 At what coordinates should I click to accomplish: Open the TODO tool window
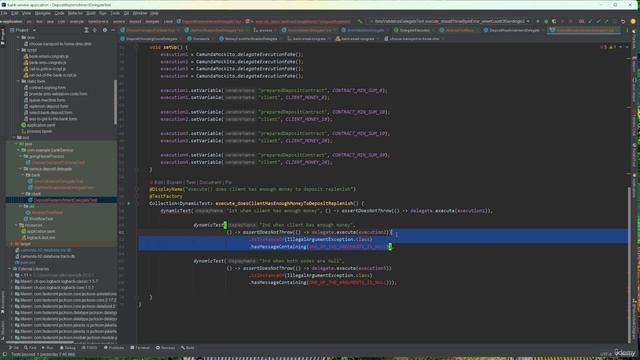click(89, 348)
